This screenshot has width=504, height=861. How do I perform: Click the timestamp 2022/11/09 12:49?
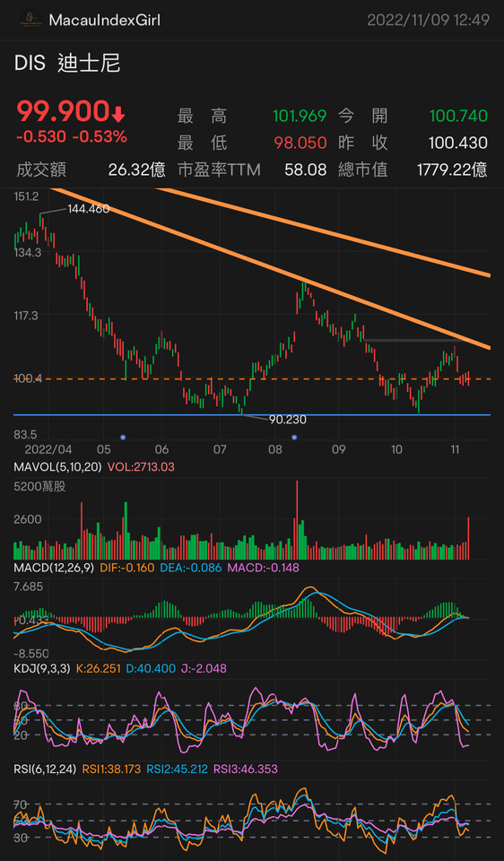[429, 21]
